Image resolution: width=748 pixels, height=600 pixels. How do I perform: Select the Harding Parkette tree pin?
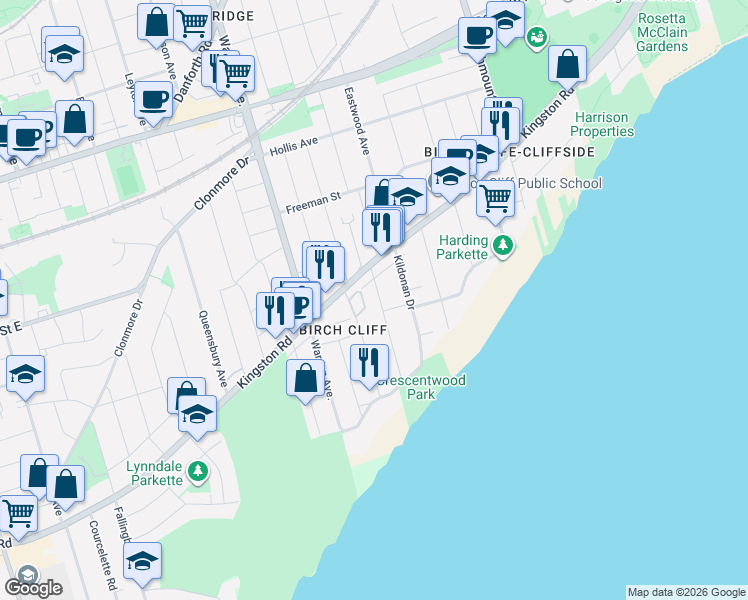[x=503, y=246]
